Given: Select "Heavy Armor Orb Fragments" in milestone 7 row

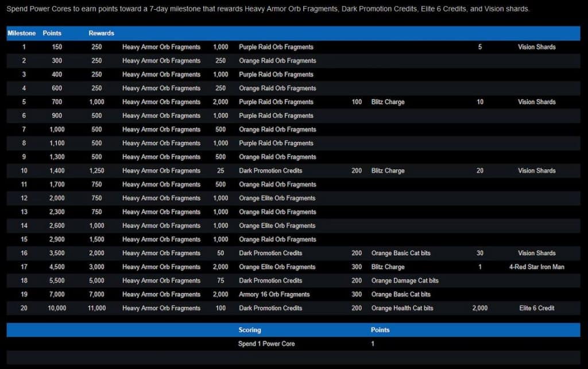Looking at the screenshot, I should tap(161, 130).
